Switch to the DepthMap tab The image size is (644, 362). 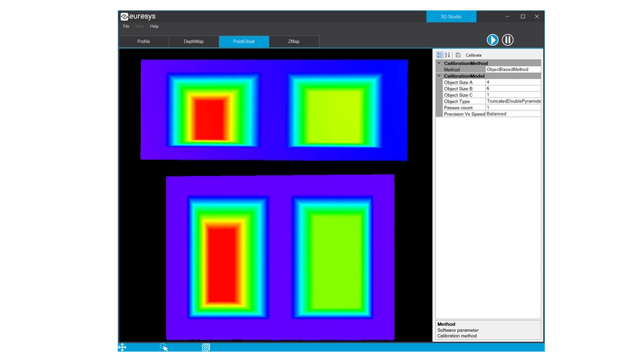pyautogui.click(x=194, y=41)
